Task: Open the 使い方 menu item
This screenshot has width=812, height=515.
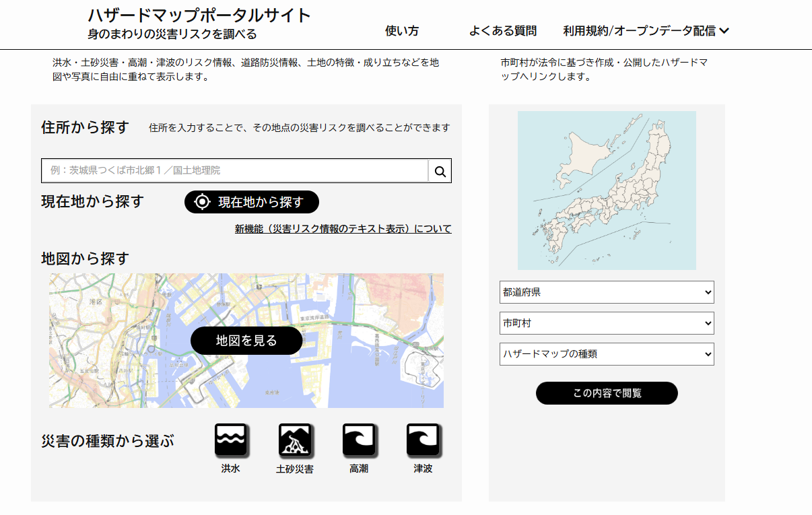Action: 401,31
